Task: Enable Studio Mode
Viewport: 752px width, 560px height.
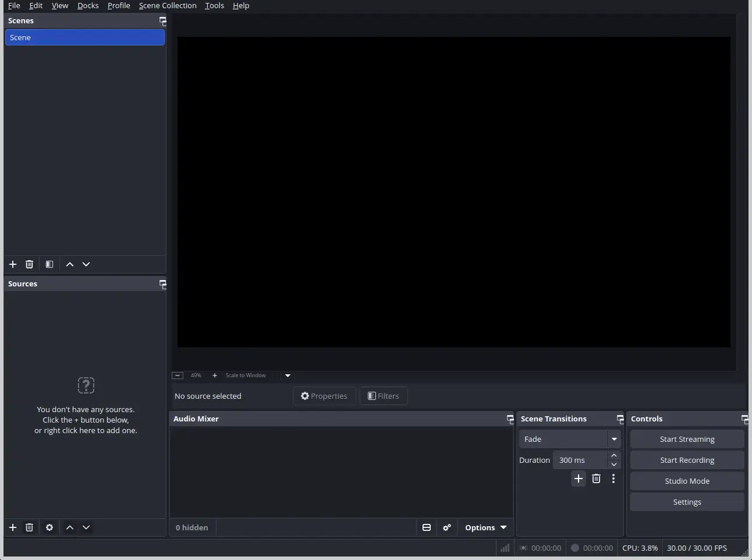Action: coord(687,481)
